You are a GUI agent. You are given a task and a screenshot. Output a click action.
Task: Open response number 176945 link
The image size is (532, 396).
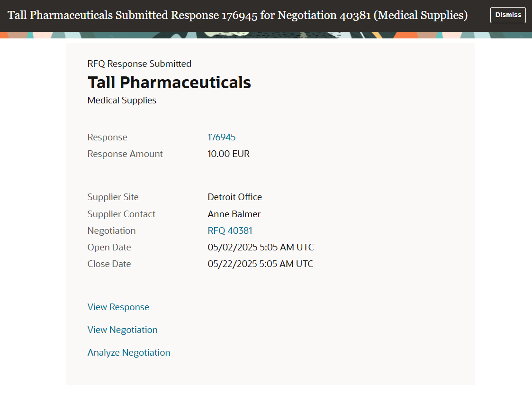pyautogui.click(x=221, y=137)
